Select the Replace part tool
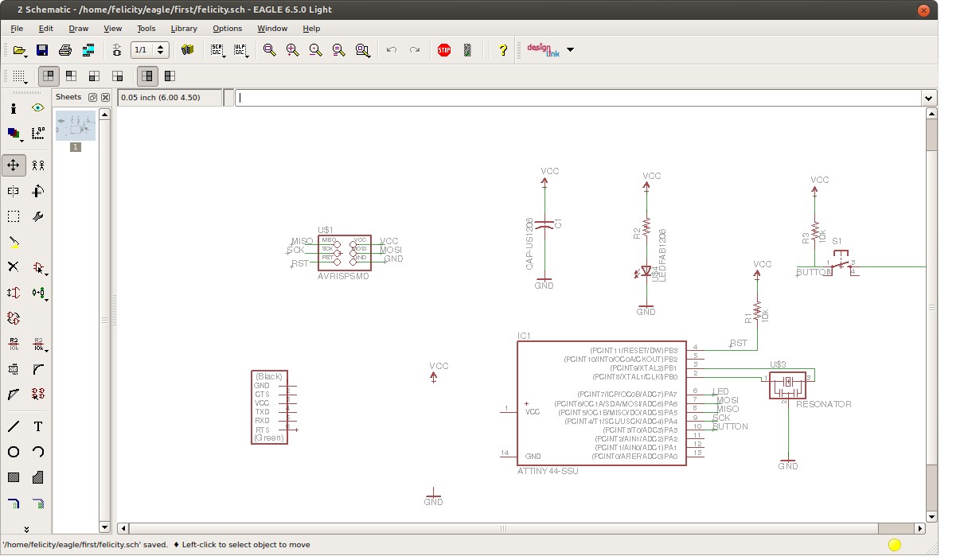968x560 pixels. 37,293
